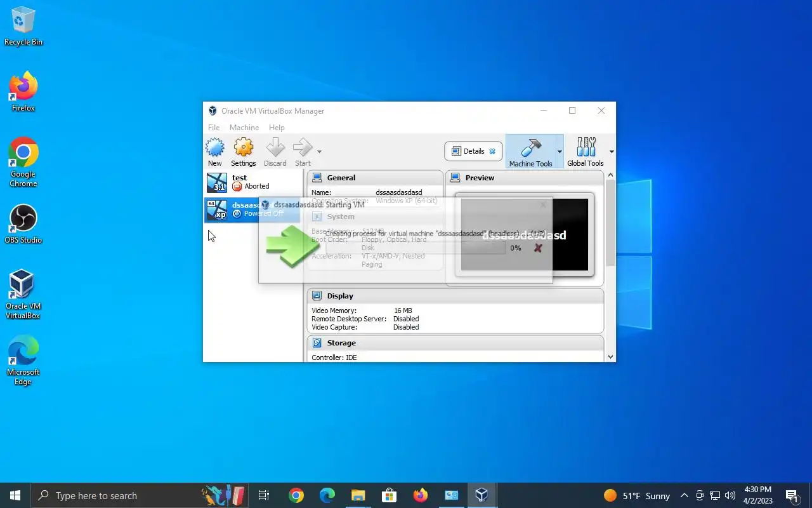The height and width of the screenshot is (508, 812).
Task: Click the Display section icon
Action: pyautogui.click(x=317, y=296)
